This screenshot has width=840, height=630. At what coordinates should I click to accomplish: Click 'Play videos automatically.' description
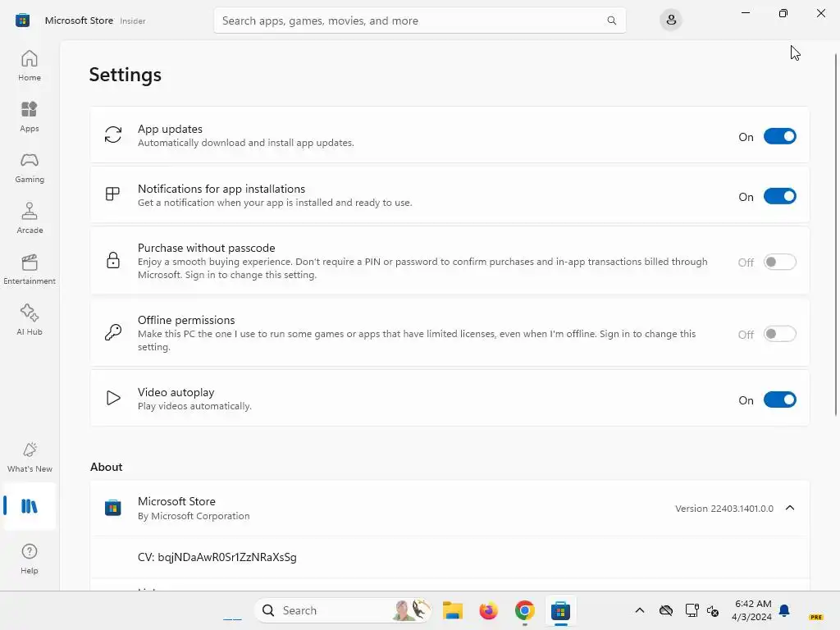[x=194, y=406]
